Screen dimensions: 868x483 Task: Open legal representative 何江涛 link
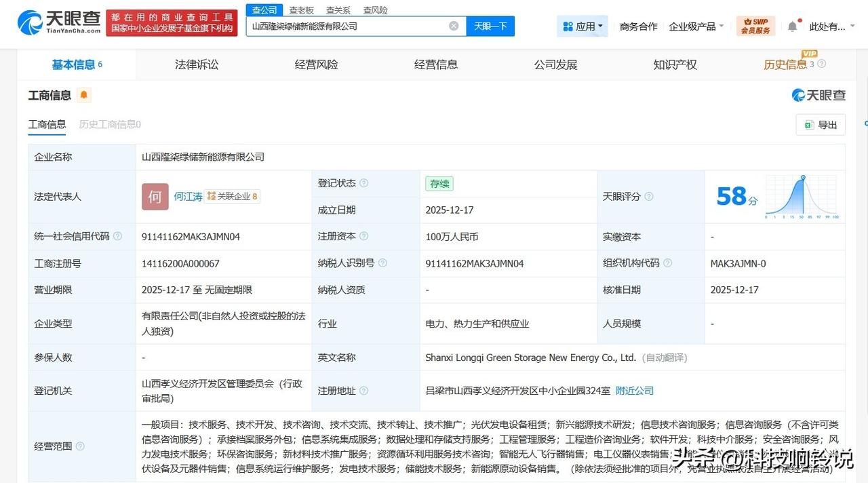(188, 196)
